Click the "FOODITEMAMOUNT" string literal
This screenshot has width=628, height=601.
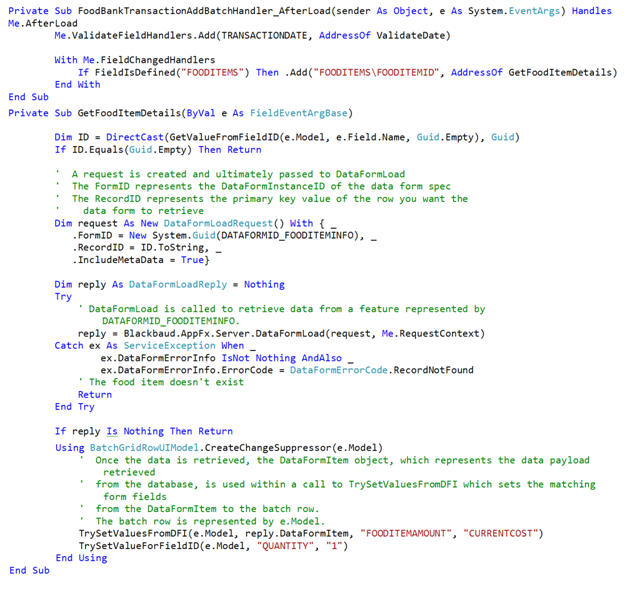[406, 534]
